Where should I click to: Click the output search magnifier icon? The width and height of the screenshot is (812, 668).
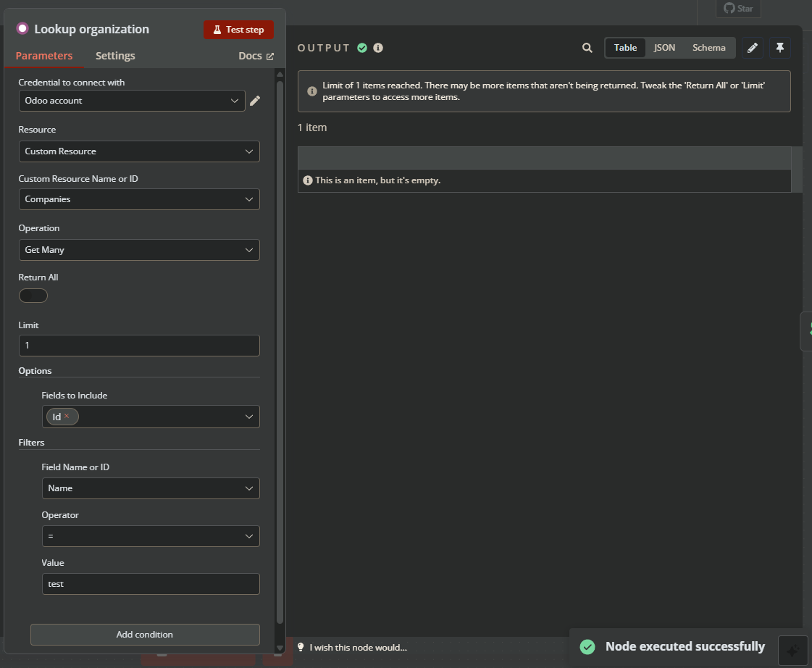click(587, 48)
